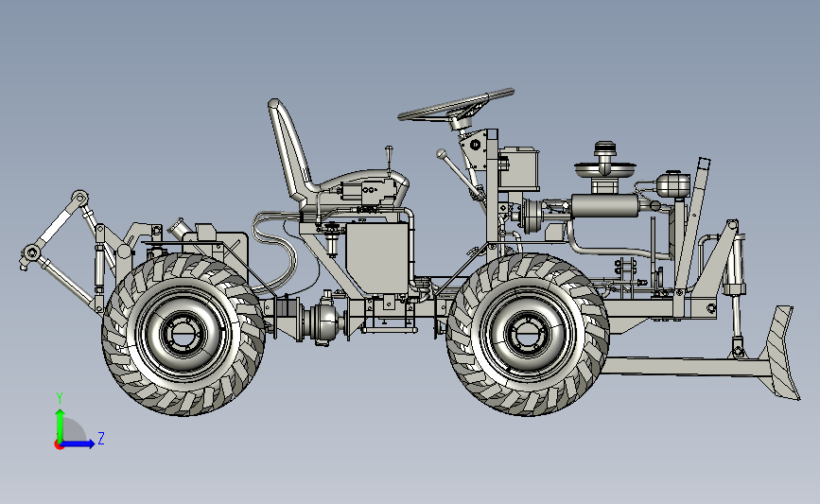
Task: Select the cylindrical muffler on the engine
Action: pyautogui.click(x=605, y=205)
